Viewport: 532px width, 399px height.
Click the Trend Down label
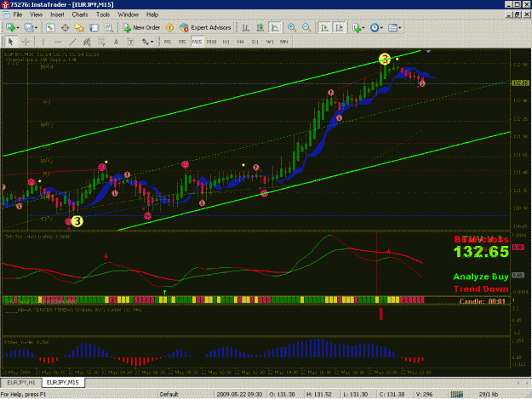tap(481, 289)
